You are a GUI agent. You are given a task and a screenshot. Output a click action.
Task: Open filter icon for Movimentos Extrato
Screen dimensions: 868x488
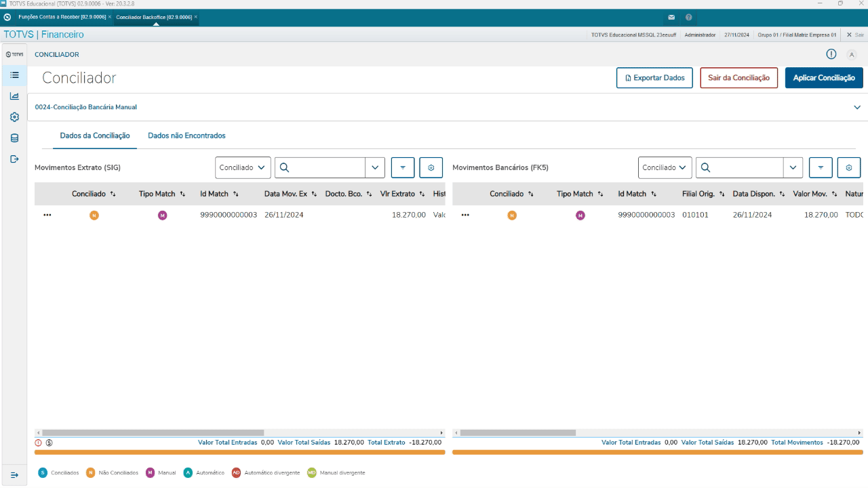[x=403, y=167]
